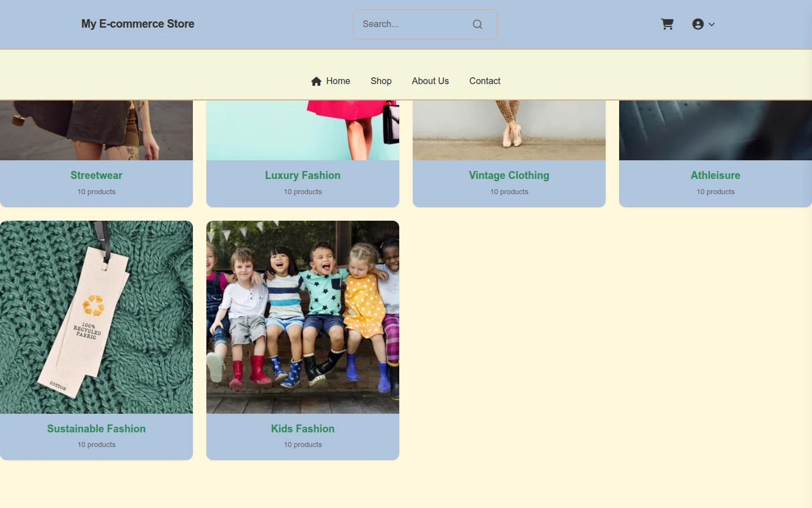
Task: Click '10 products' under Sustainable Fashion
Action: pos(96,445)
